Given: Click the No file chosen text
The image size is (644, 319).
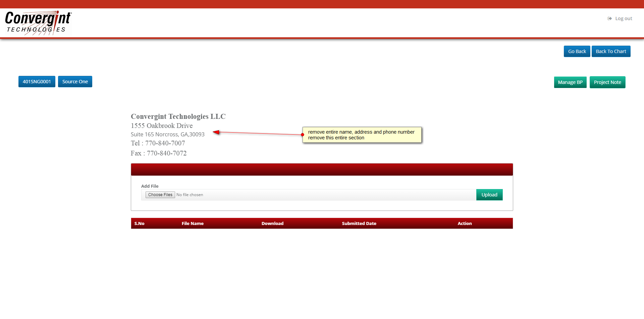Looking at the screenshot, I should [190, 195].
